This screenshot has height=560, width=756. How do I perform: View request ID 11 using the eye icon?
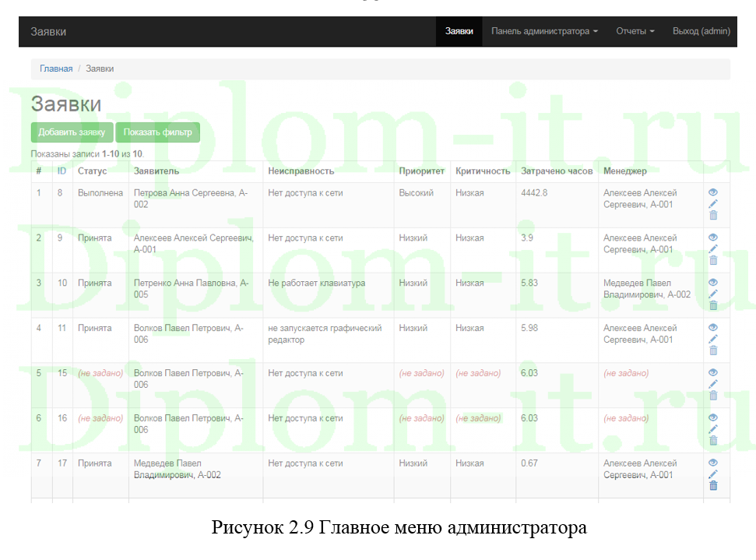[712, 328]
